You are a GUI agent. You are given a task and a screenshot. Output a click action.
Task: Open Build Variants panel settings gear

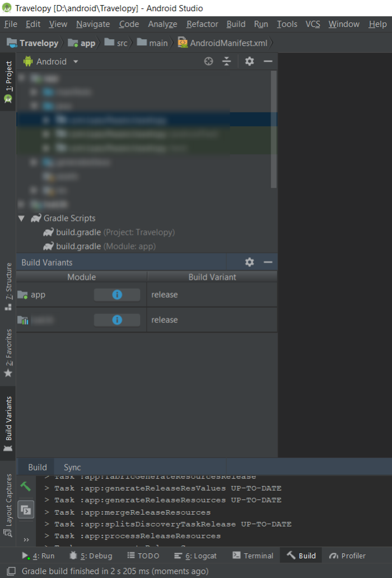[x=249, y=262]
